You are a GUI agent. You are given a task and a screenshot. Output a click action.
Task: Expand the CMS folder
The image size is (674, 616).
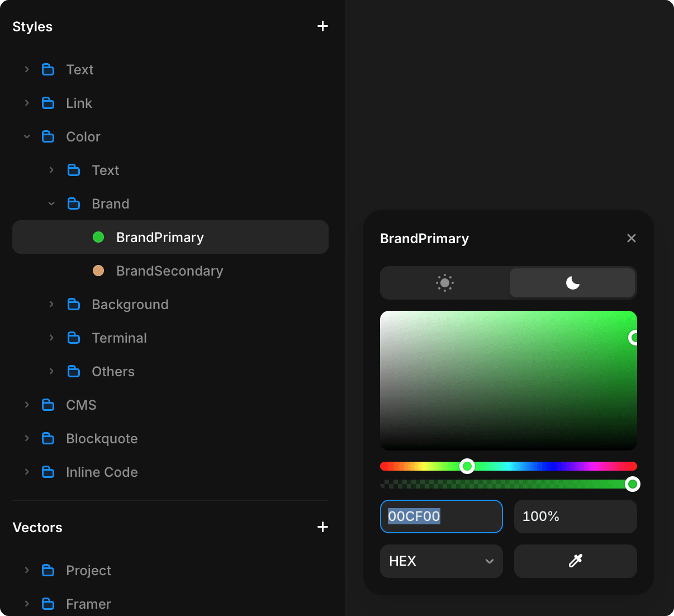27,405
